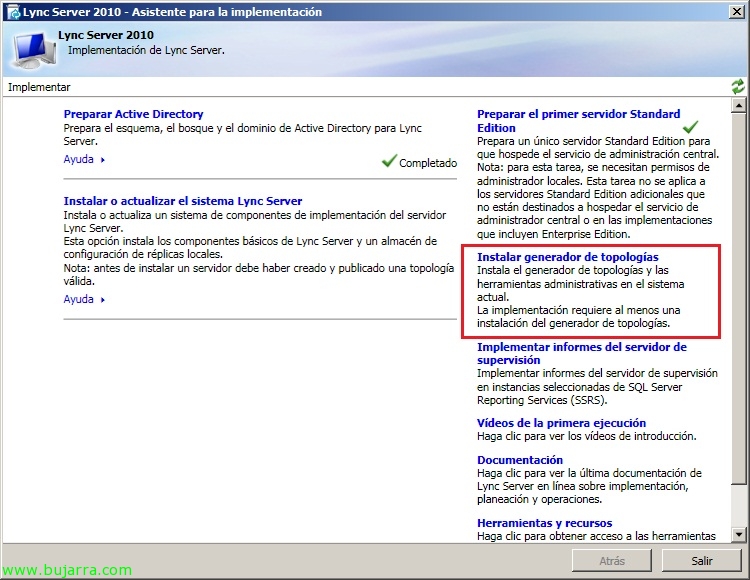This screenshot has height=580, width=750.
Task: Click green checkmark beside Completado
Action: click(389, 161)
